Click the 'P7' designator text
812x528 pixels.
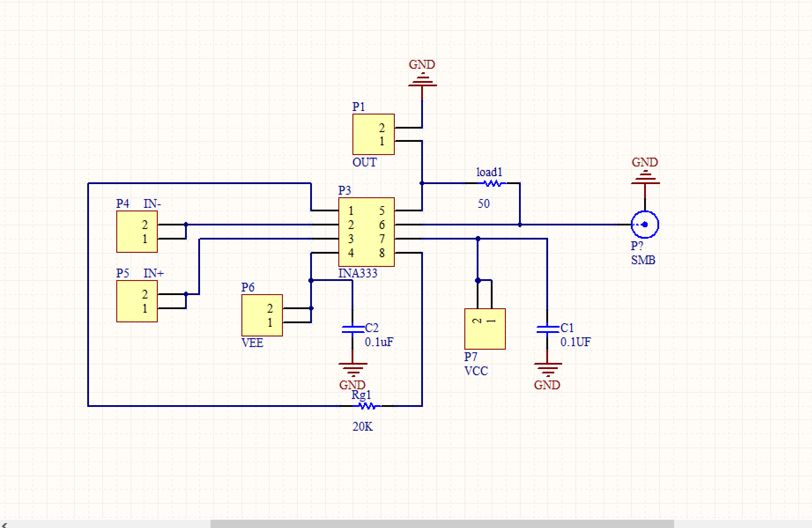(471, 357)
